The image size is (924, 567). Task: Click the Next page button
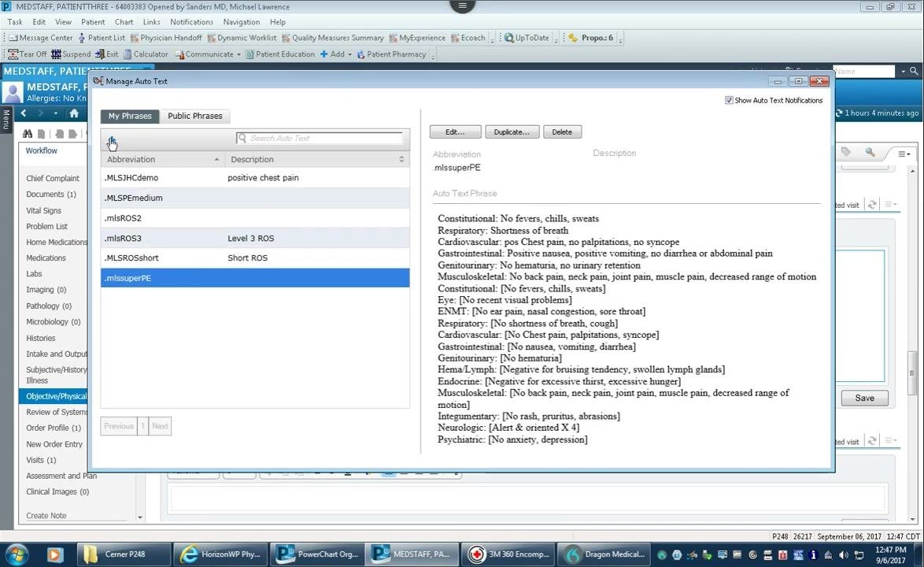(160, 426)
